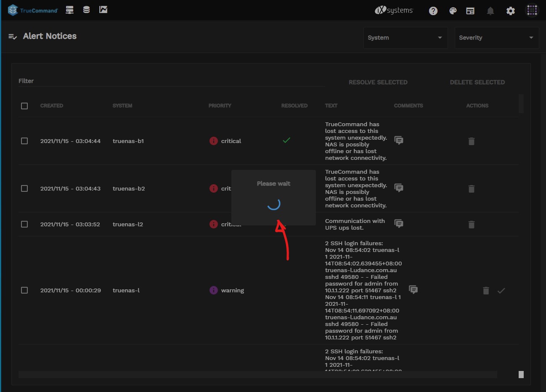Viewport: 546px width, 392px height.
Task: Click the truenas-l2 system name
Action: tap(128, 224)
